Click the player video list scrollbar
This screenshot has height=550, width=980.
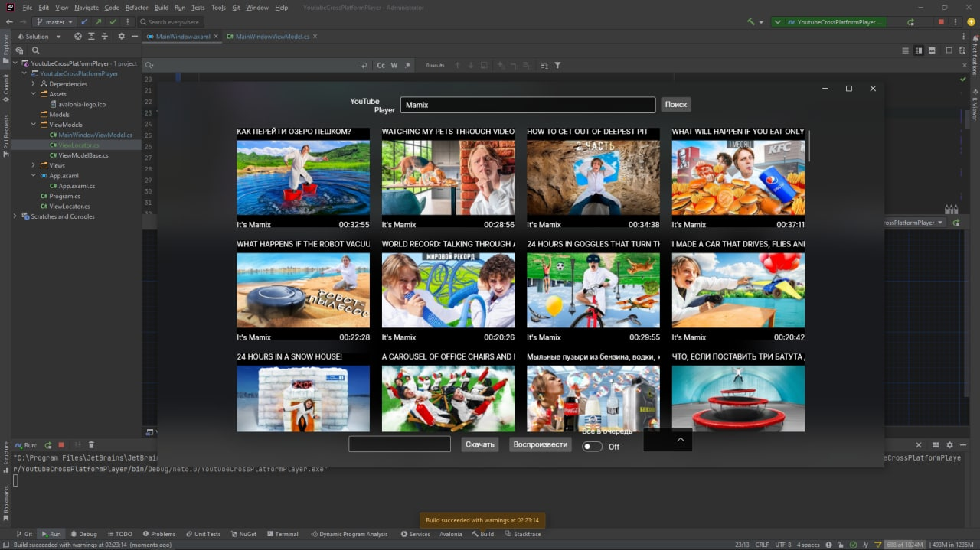(809, 147)
